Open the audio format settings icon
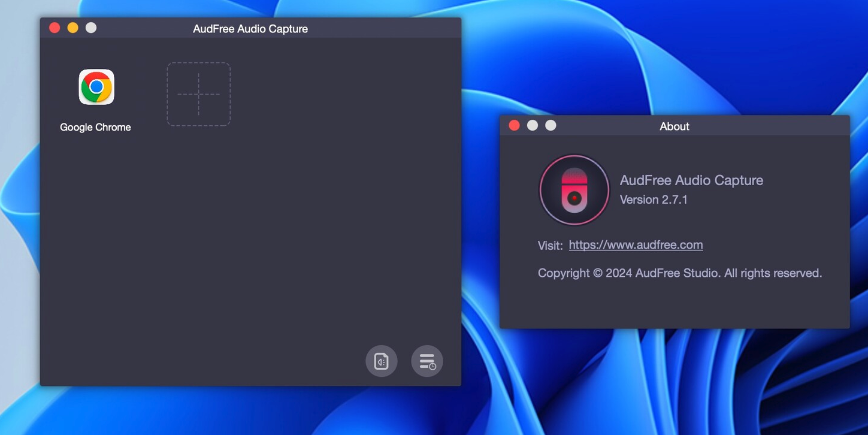Image resolution: width=868 pixels, height=435 pixels. [x=382, y=361]
